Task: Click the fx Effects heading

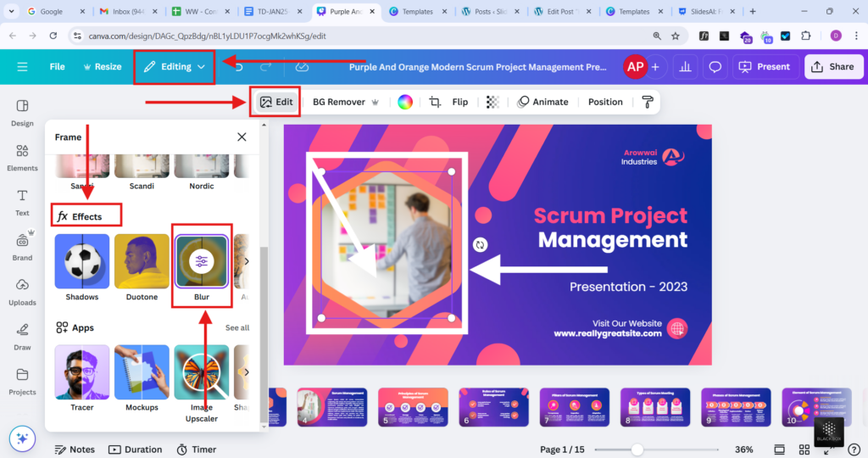Action: pyautogui.click(x=81, y=216)
